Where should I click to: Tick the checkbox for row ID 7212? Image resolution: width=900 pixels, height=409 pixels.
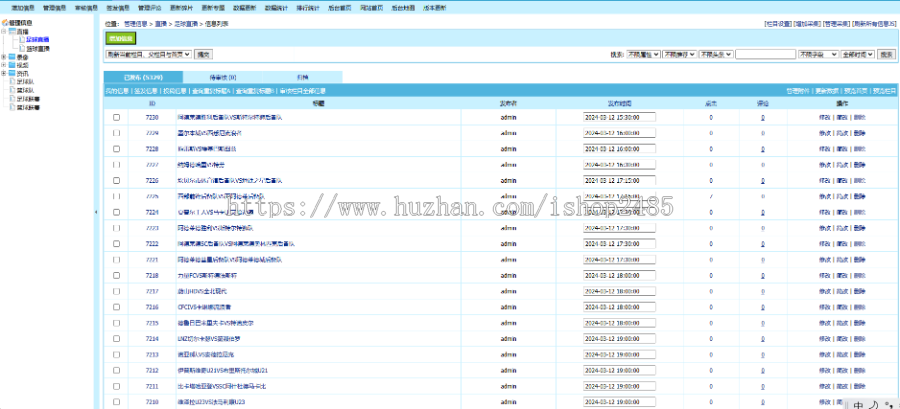(x=117, y=370)
